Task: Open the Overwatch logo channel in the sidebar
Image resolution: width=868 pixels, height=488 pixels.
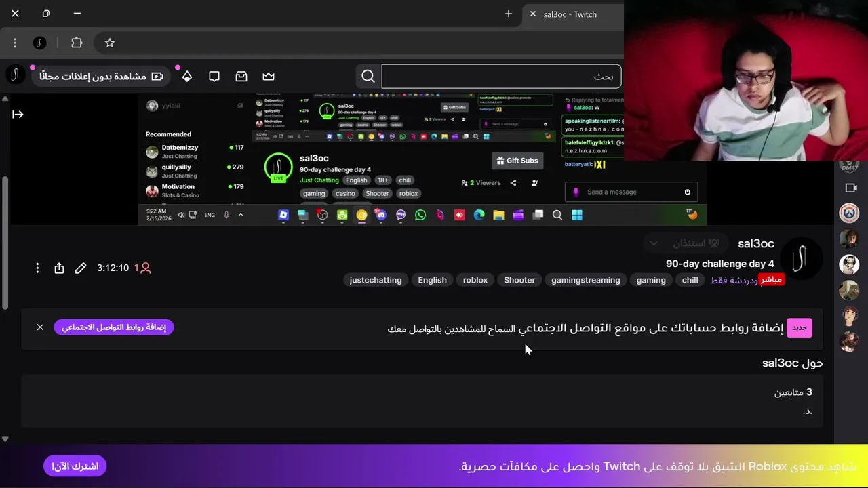Action: pos(849,213)
